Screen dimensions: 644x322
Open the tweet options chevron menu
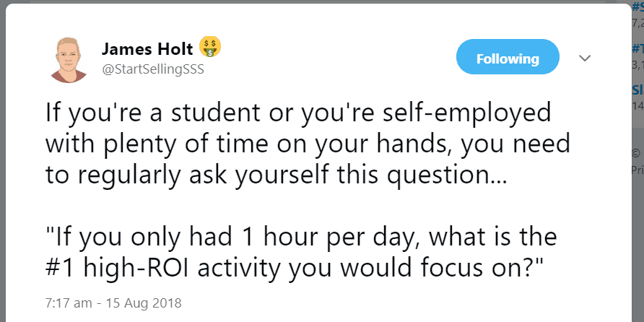click(x=586, y=58)
